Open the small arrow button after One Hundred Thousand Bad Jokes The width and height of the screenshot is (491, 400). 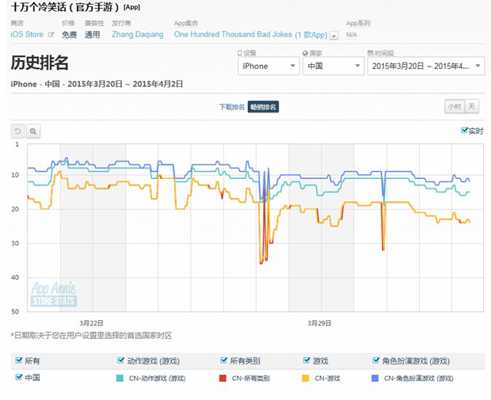334,36
